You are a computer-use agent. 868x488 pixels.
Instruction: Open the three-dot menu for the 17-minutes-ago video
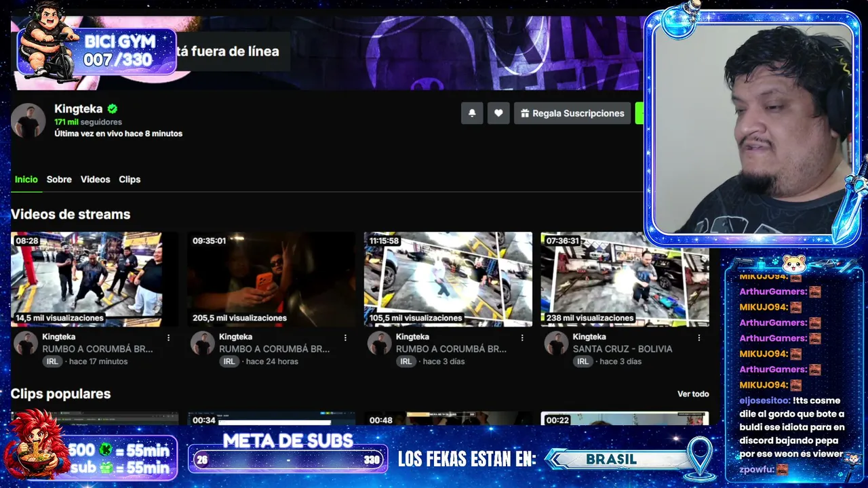pos(169,338)
